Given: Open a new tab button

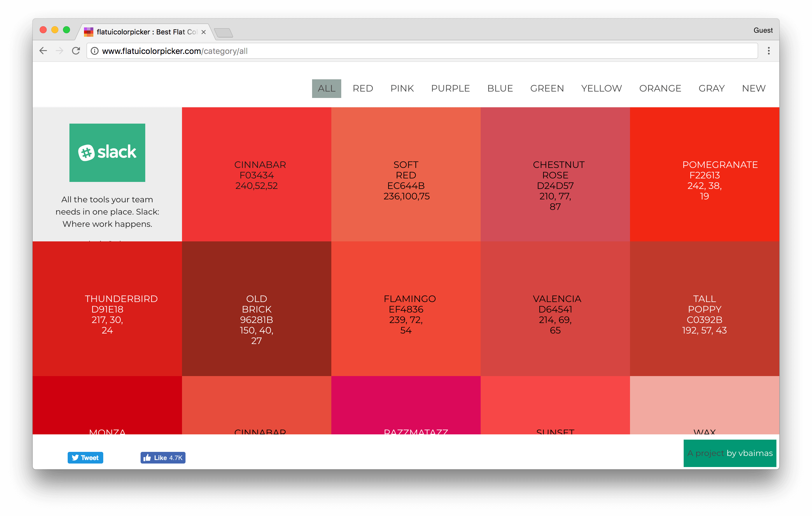Looking at the screenshot, I should 223,33.
